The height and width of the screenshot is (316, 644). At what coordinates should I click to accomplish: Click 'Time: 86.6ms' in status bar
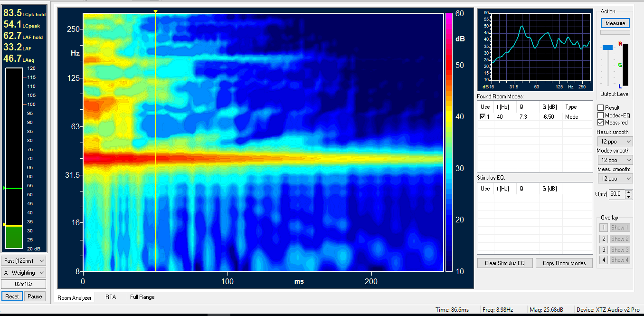(452, 310)
